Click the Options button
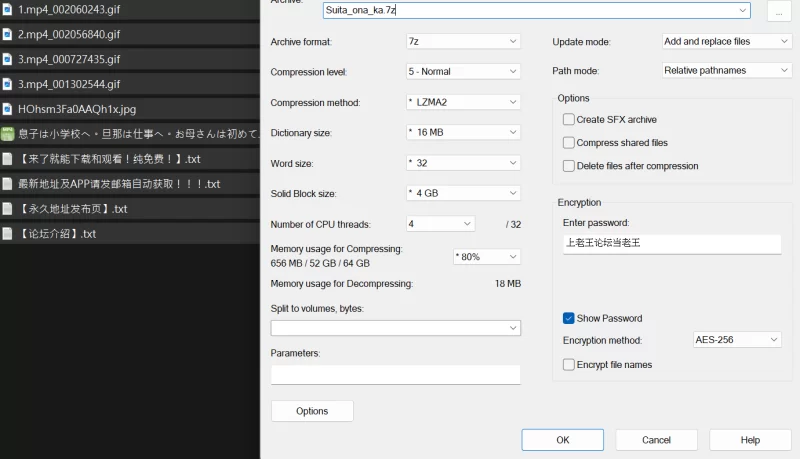Screen dimensions: 800x459 (x=312, y=411)
